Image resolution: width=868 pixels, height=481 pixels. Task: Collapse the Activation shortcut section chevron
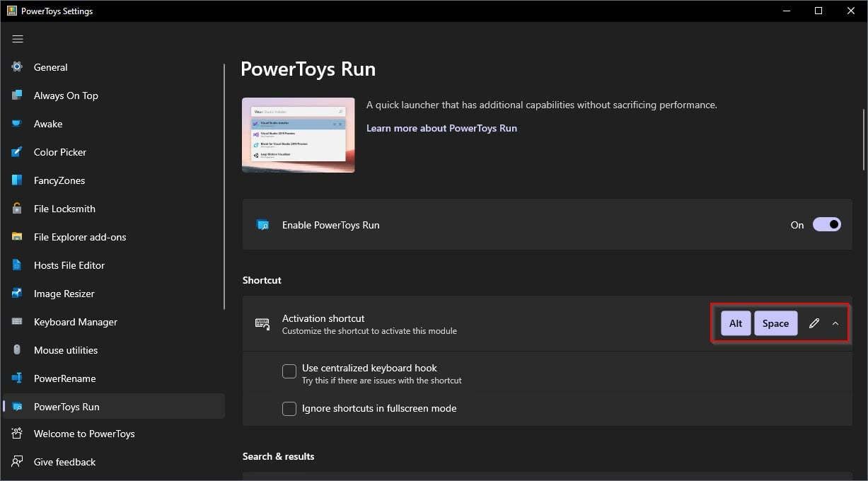(x=835, y=323)
